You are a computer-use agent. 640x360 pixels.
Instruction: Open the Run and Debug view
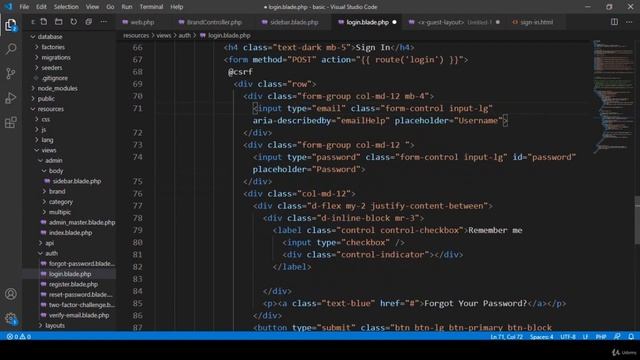tap(11, 98)
